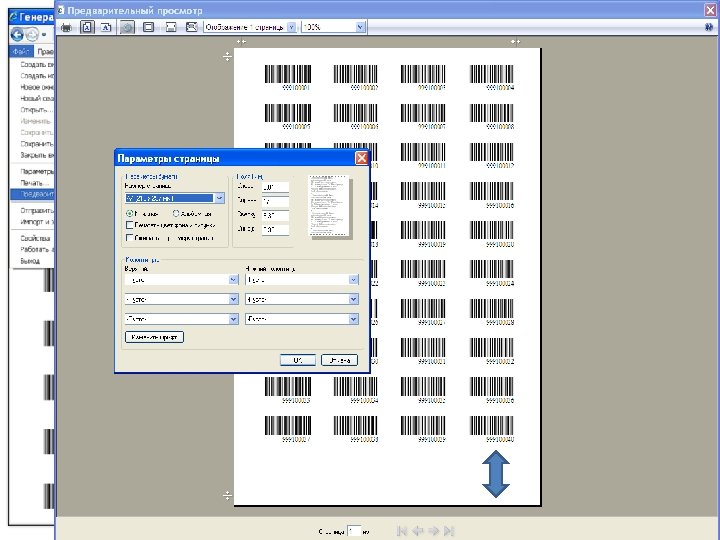720x540 pixels.
Task: Choose Печать... from the File menu
Action: click(34, 183)
